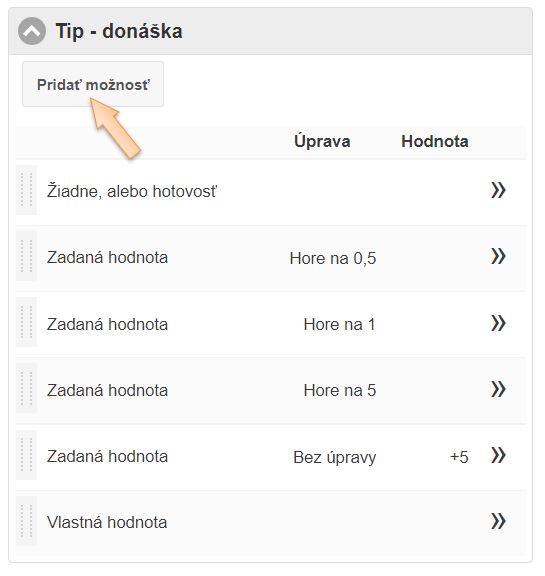The image size is (545, 576).
Task: Select the Vlastná hodnota option
Action: [x=107, y=522]
